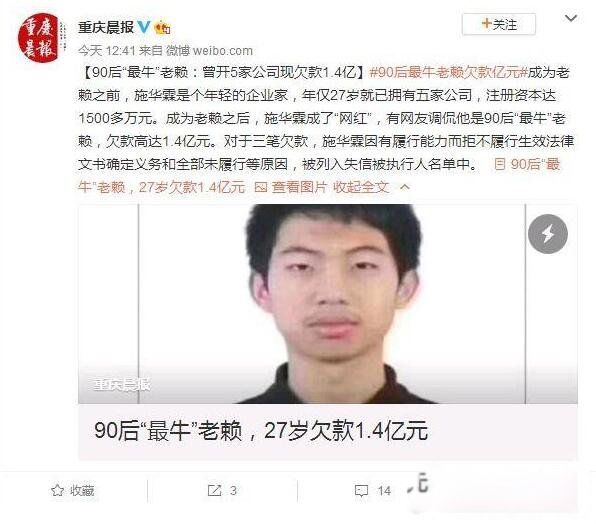Open the hashtag #90后最牛老赖欠款亿元#

click(x=449, y=72)
